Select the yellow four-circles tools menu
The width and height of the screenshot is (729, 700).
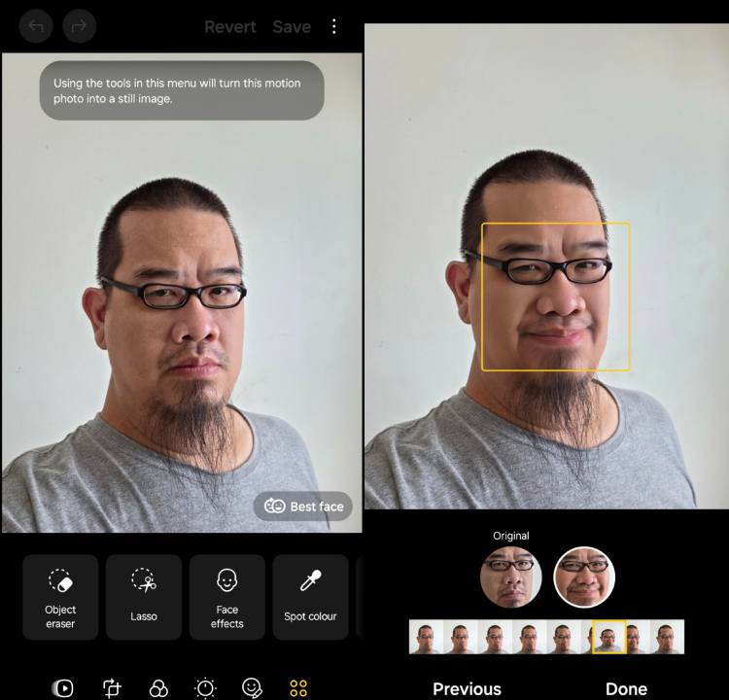pyautogui.click(x=298, y=688)
